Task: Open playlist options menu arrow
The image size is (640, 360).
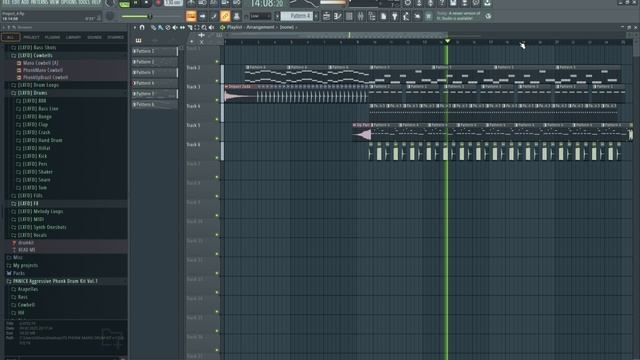Action: click(x=134, y=27)
